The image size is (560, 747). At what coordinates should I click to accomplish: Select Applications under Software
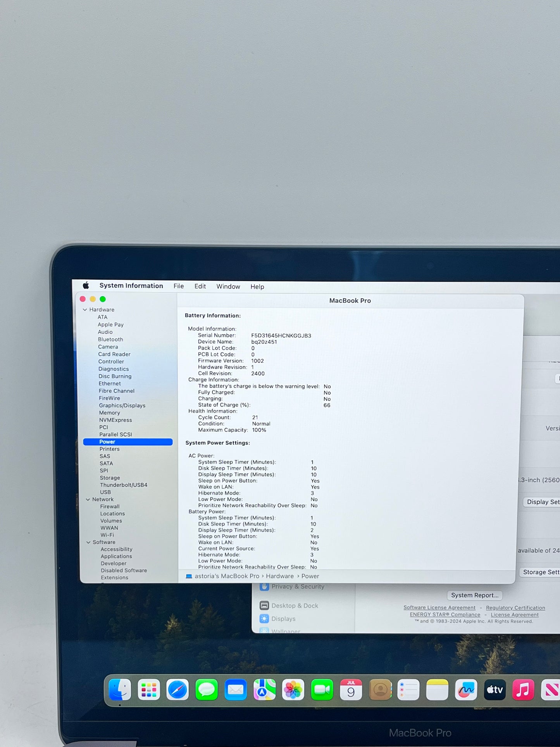[x=116, y=556]
